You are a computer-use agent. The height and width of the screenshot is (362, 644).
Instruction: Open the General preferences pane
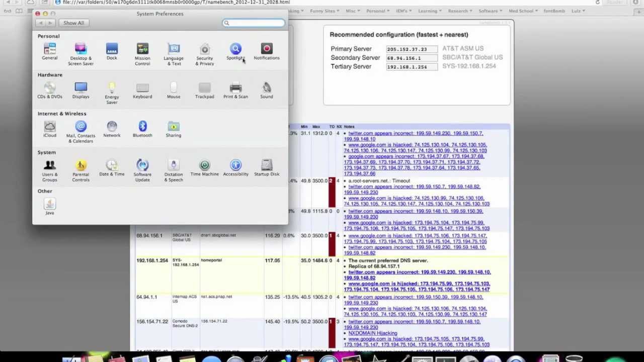pyautogui.click(x=49, y=52)
